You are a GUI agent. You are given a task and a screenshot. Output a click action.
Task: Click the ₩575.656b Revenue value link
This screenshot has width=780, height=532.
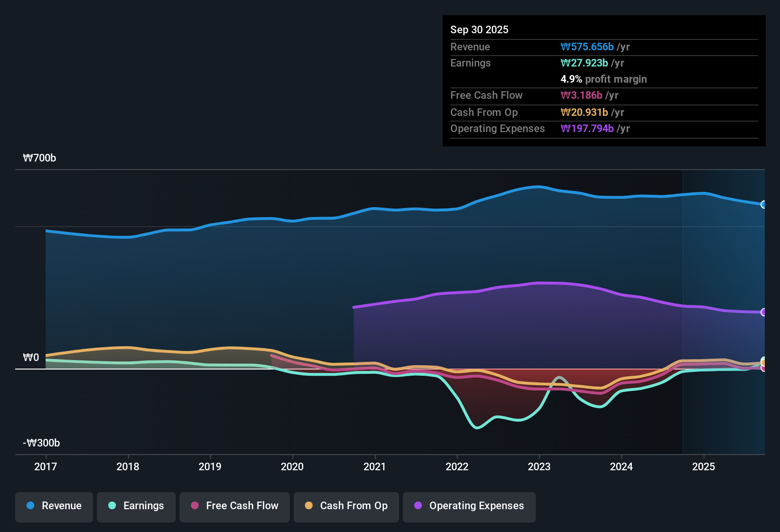[588, 47]
